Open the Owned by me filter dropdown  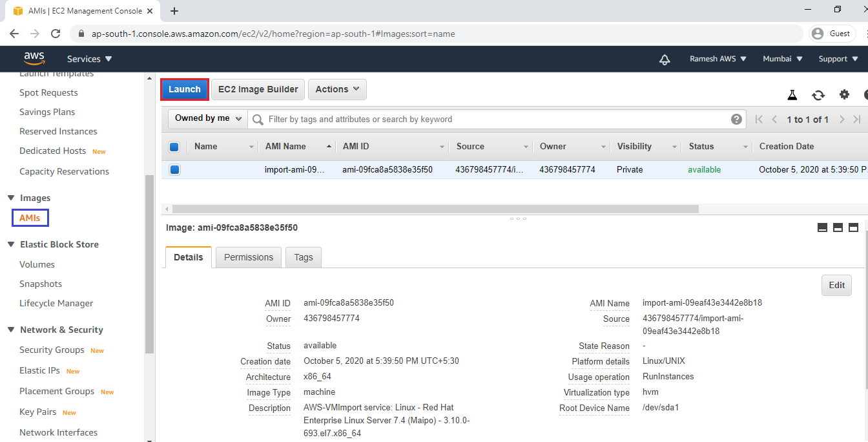[208, 118]
